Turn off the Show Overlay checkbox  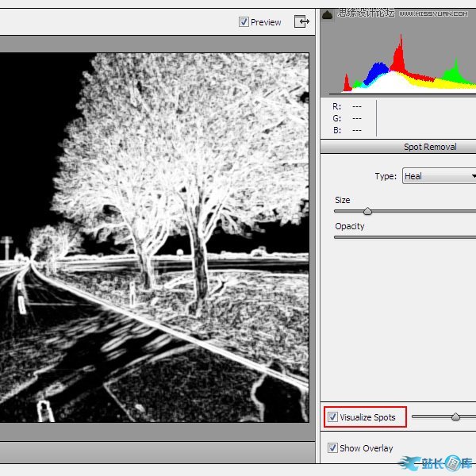pos(332,448)
